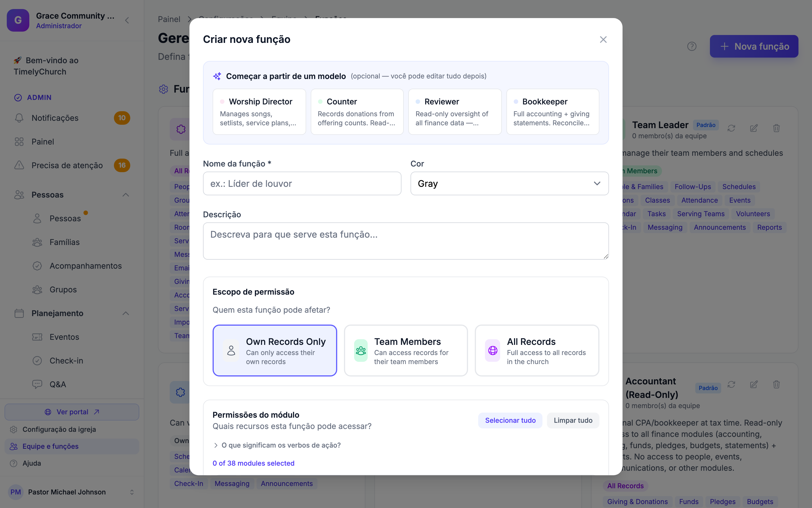Click the Eventos ticket icon
This screenshot has height=508, width=812.
point(37,337)
